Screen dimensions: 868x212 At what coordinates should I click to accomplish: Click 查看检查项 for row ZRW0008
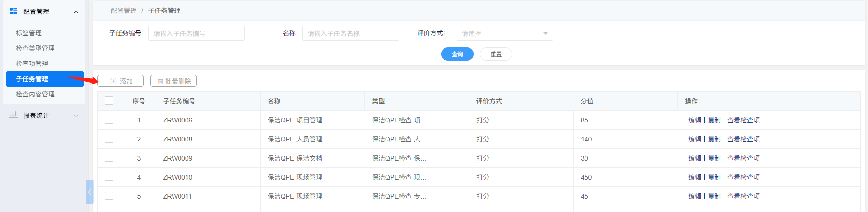click(x=744, y=139)
